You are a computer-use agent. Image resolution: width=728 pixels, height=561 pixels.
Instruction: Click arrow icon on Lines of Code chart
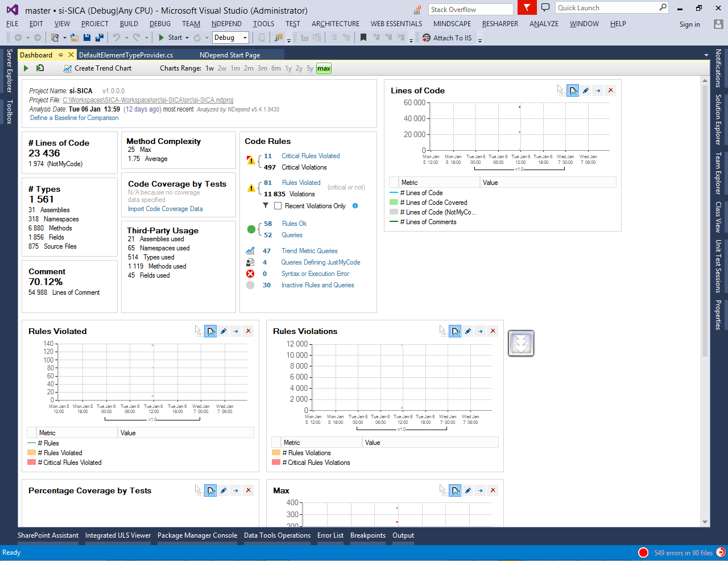[598, 90]
